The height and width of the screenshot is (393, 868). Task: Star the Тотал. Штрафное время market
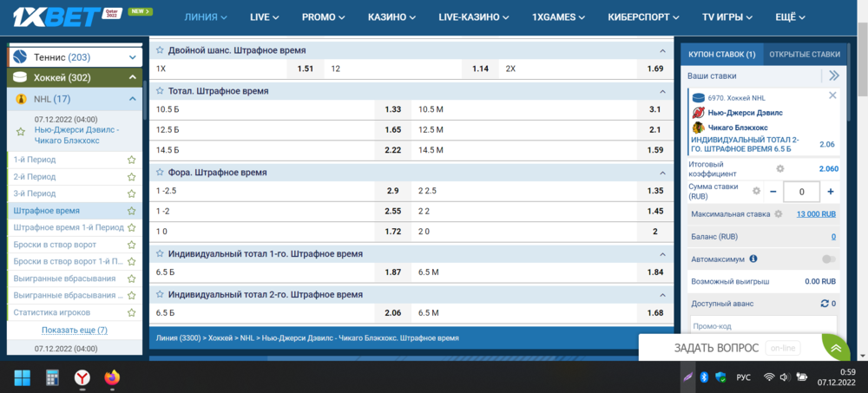(160, 91)
